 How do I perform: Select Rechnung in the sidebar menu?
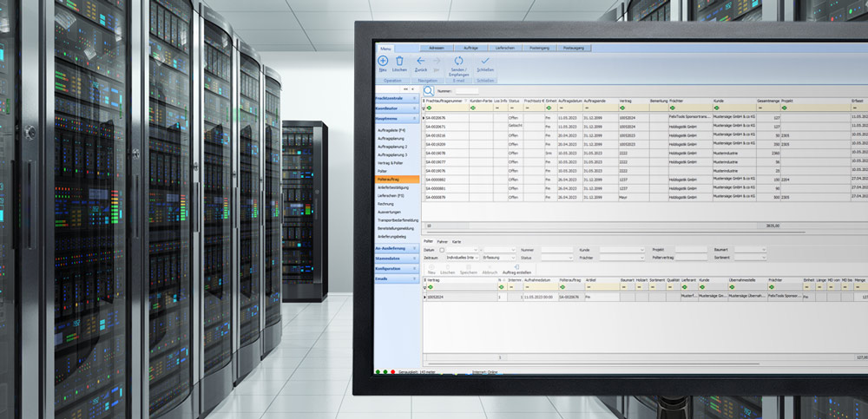click(x=387, y=205)
